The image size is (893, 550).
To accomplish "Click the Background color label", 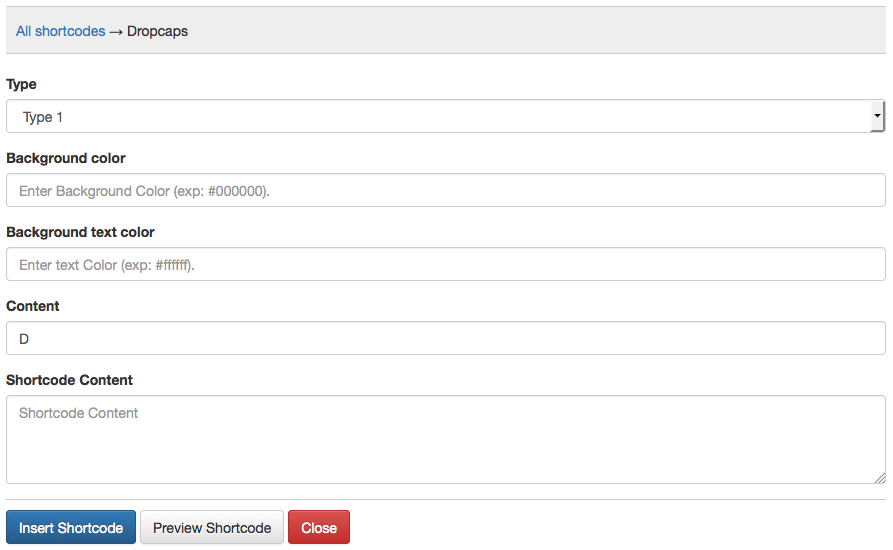I will 66,158.
